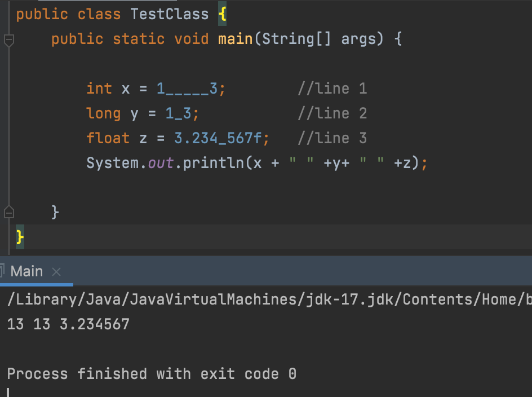Click the //line 3 comment
Image resolution: width=532 pixels, height=397 pixels.
[331, 138]
